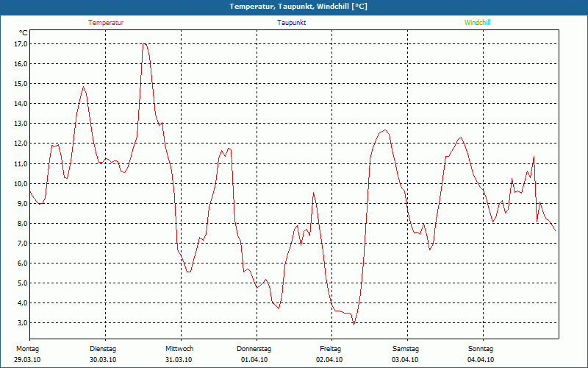Select the 13,0 y-axis value

[x=21, y=124]
